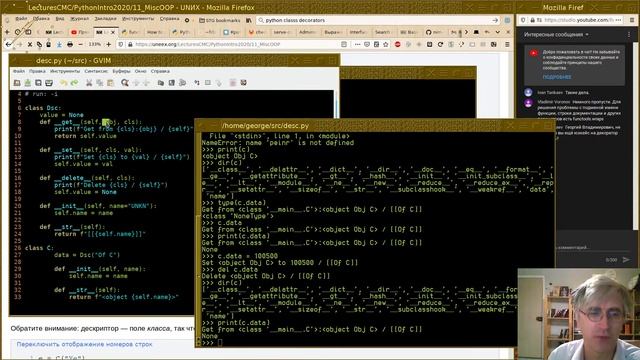Screen dimensions: 640x360
Task: Open file icon in GVIM toolbar
Action: [x=17, y=83]
